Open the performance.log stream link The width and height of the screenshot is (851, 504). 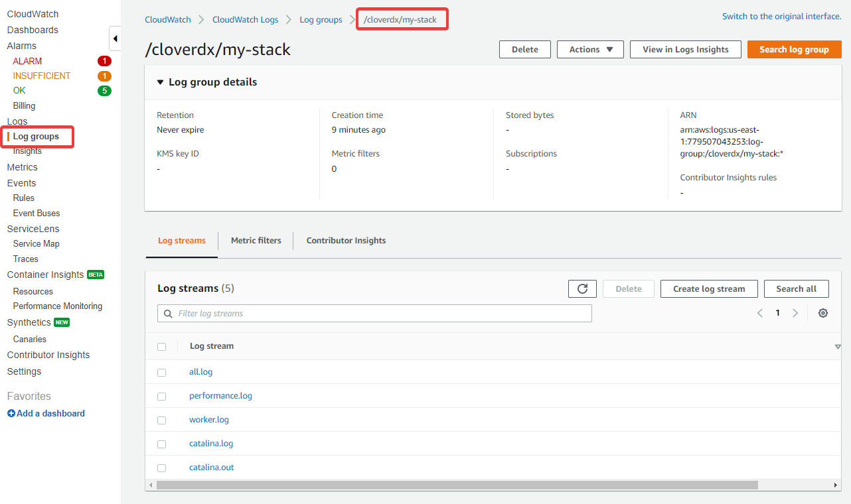[x=220, y=395]
